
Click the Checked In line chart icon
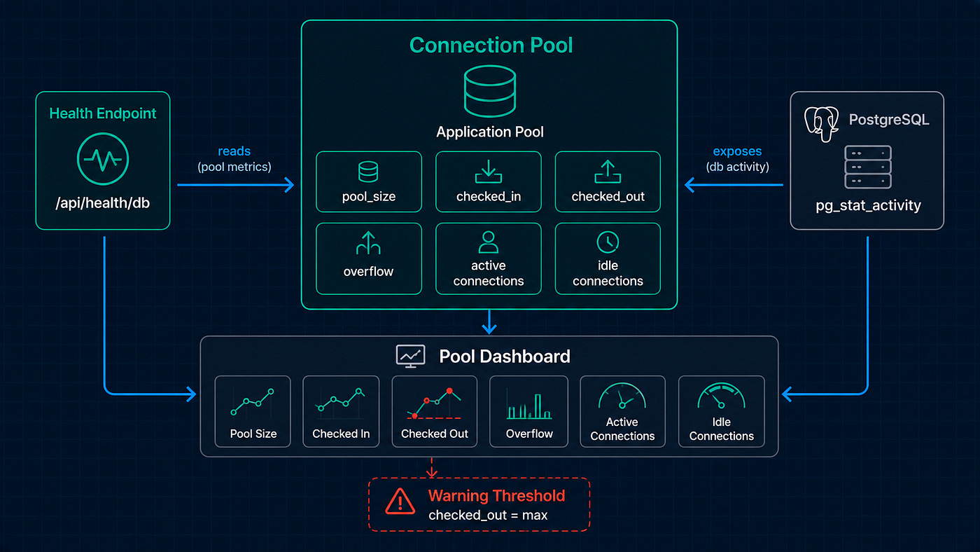[x=340, y=401]
